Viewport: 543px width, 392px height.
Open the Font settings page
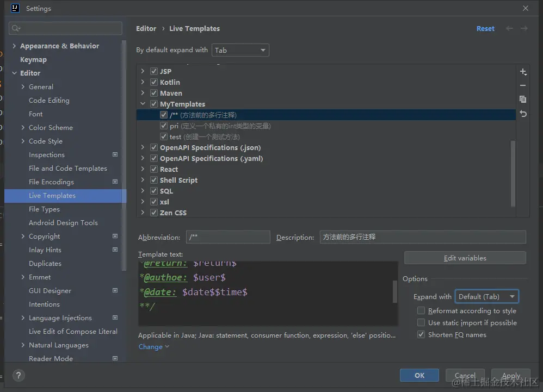pyautogui.click(x=36, y=114)
